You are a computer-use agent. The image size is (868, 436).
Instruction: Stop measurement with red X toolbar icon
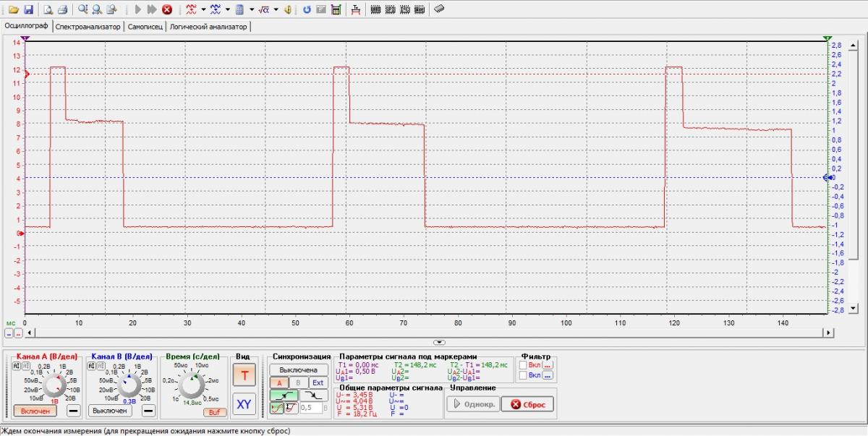point(167,9)
